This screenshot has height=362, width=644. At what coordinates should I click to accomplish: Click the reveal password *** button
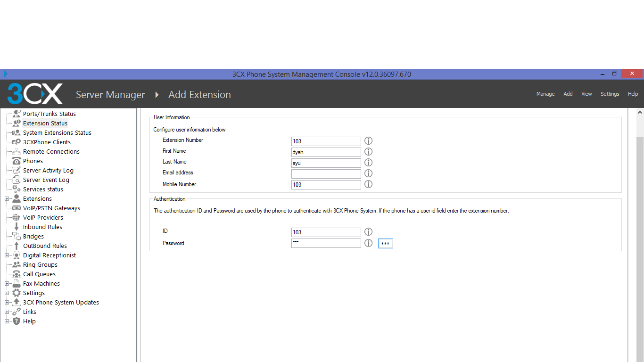(x=385, y=243)
